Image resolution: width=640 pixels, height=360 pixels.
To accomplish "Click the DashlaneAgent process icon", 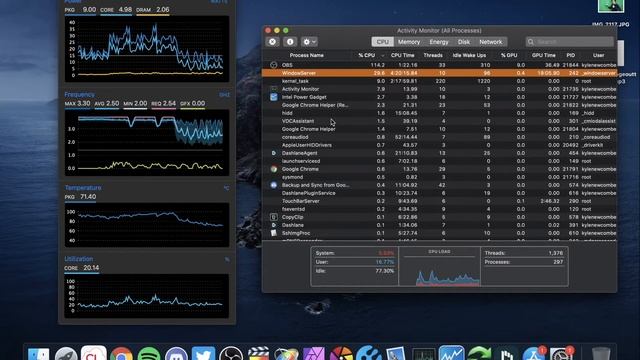I will (273, 153).
